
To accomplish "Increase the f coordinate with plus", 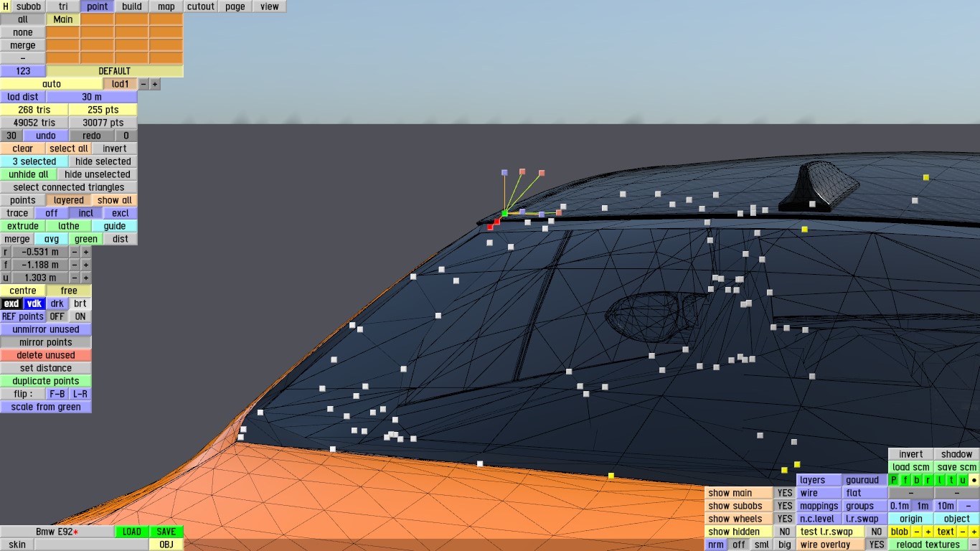I will pyautogui.click(x=86, y=265).
